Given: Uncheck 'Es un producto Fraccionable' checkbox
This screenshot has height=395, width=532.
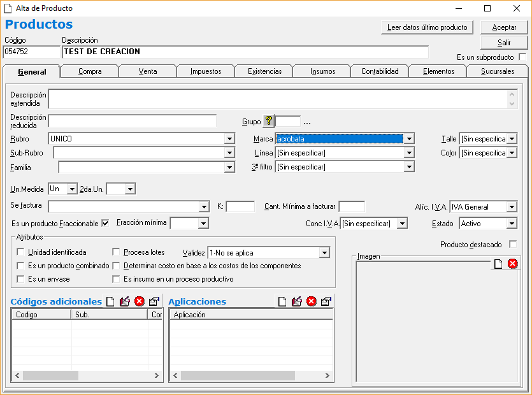Looking at the screenshot, I should click(x=105, y=224).
